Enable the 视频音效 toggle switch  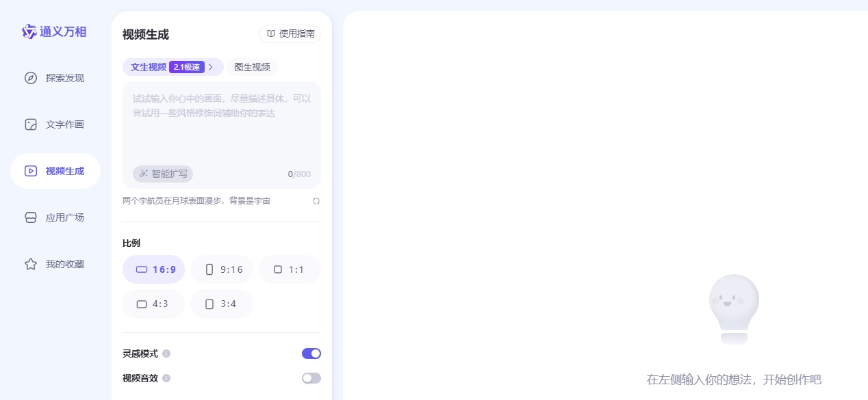pyautogui.click(x=311, y=378)
